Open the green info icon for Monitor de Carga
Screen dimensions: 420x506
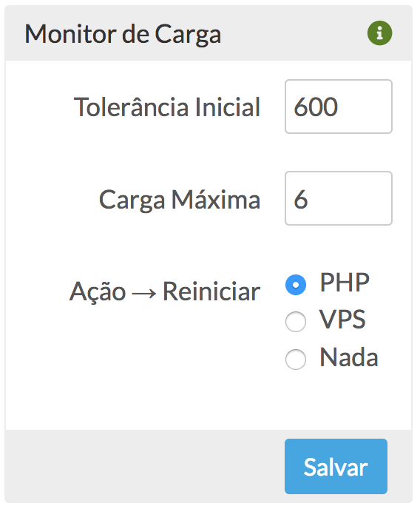click(x=379, y=33)
